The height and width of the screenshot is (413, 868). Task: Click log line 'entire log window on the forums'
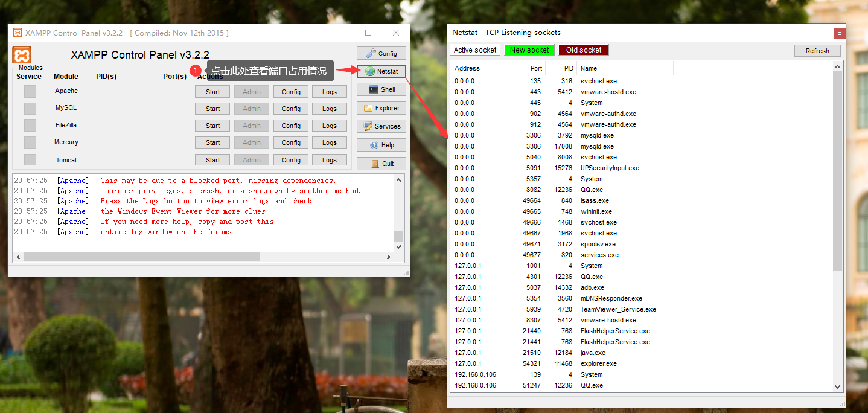pos(166,232)
